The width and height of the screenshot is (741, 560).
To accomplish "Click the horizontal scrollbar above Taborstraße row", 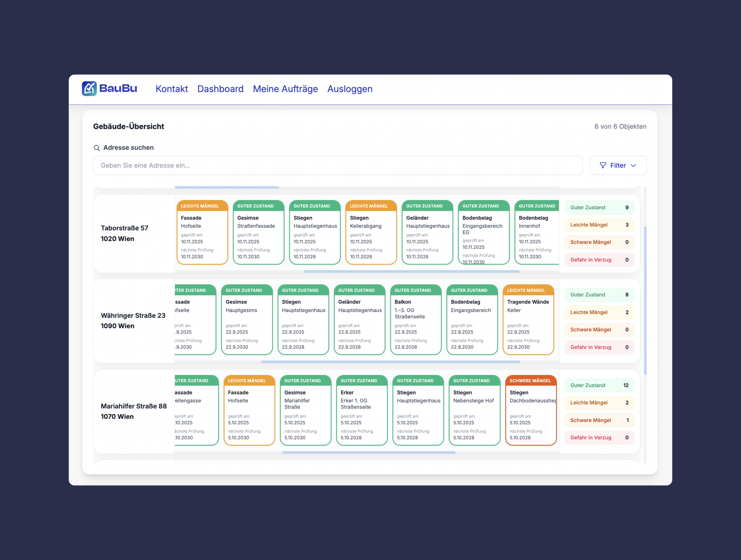I will point(227,187).
